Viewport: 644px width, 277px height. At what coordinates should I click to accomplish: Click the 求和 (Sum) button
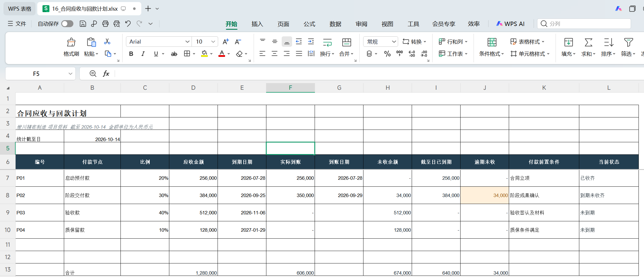pyautogui.click(x=588, y=47)
